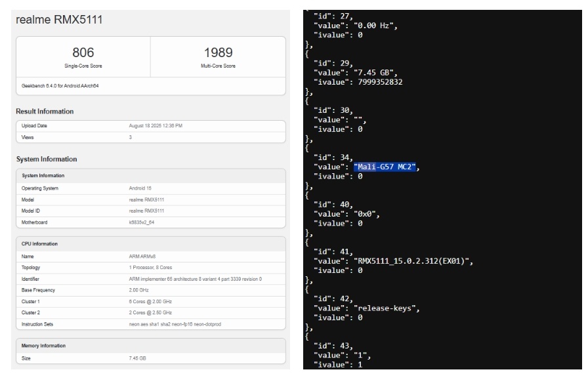Click the Base Frequency row label
The height and width of the screenshot is (376, 588).
click(38, 290)
